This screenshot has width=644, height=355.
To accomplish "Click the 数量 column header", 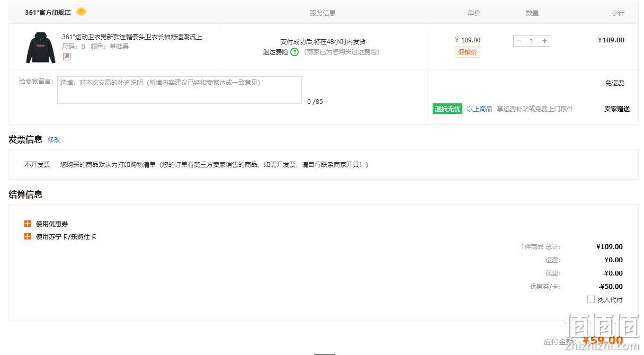I will 532,13.
